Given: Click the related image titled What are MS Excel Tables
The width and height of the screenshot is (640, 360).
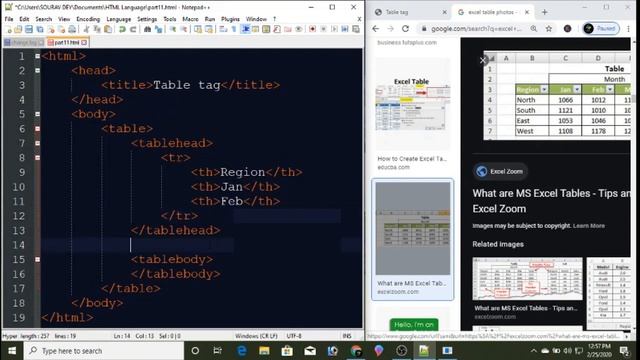Looking at the screenshot, I should [x=527, y=278].
